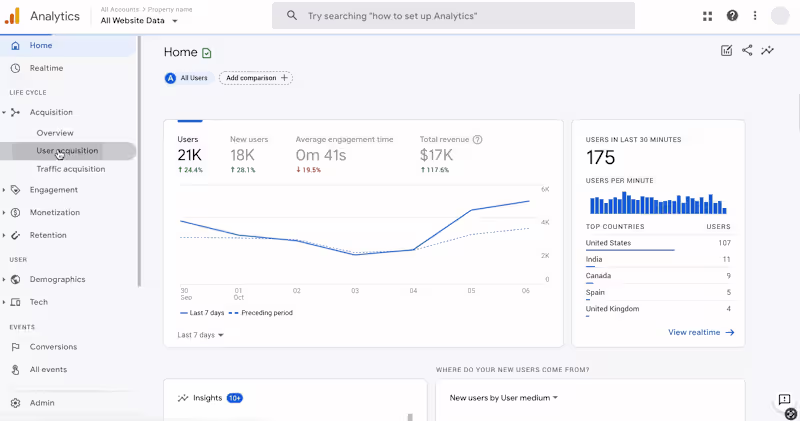Open New users by User medium dropdown
Viewport: 800px width, 421px height.
tap(503, 398)
